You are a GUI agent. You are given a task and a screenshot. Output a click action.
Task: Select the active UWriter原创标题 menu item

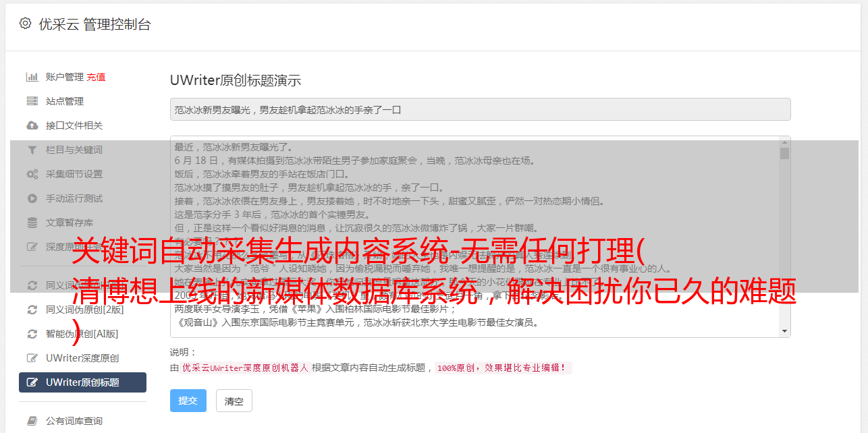82,382
